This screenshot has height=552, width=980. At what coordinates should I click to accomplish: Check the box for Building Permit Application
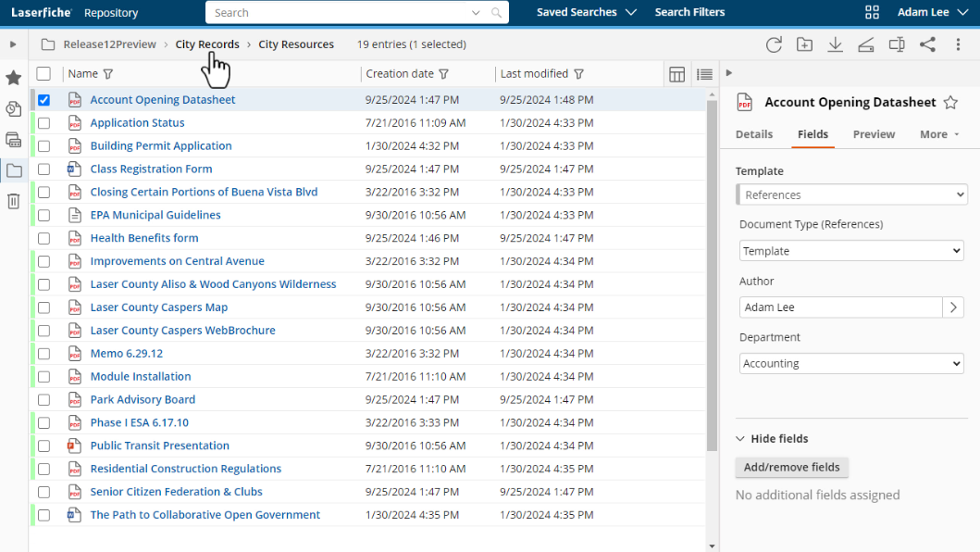pos(43,146)
